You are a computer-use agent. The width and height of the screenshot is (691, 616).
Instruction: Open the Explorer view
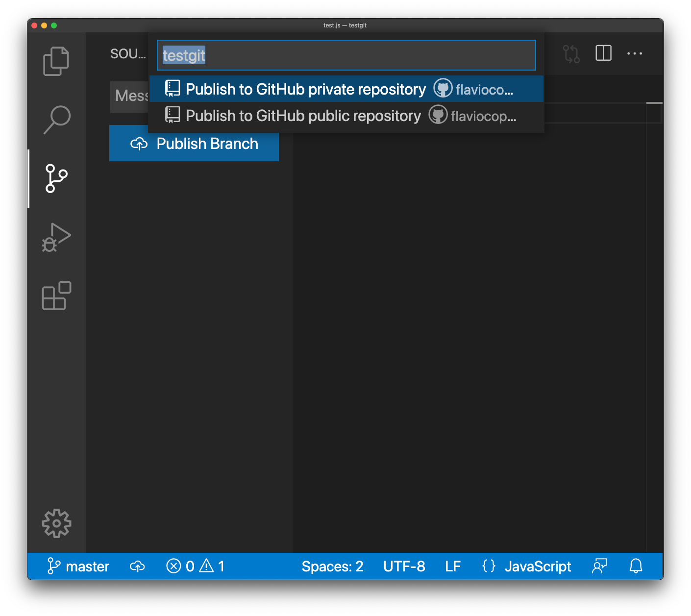coord(56,61)
